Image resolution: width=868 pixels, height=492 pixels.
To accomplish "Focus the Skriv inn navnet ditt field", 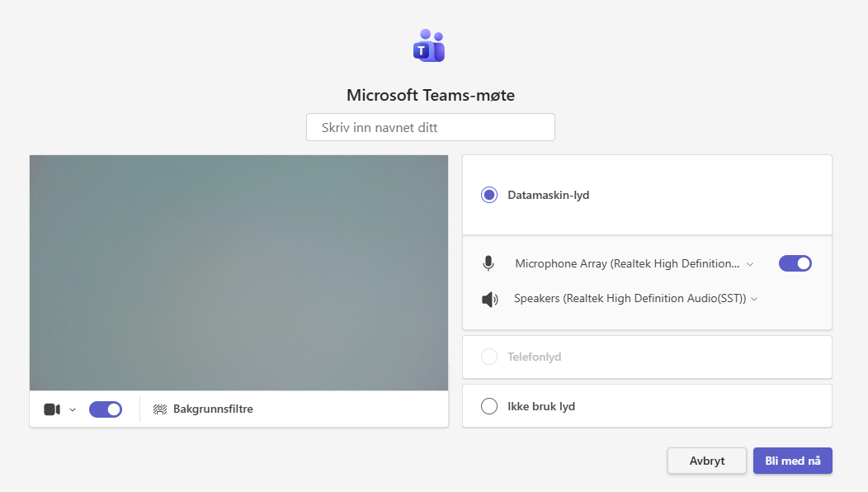I will (430, 128).
